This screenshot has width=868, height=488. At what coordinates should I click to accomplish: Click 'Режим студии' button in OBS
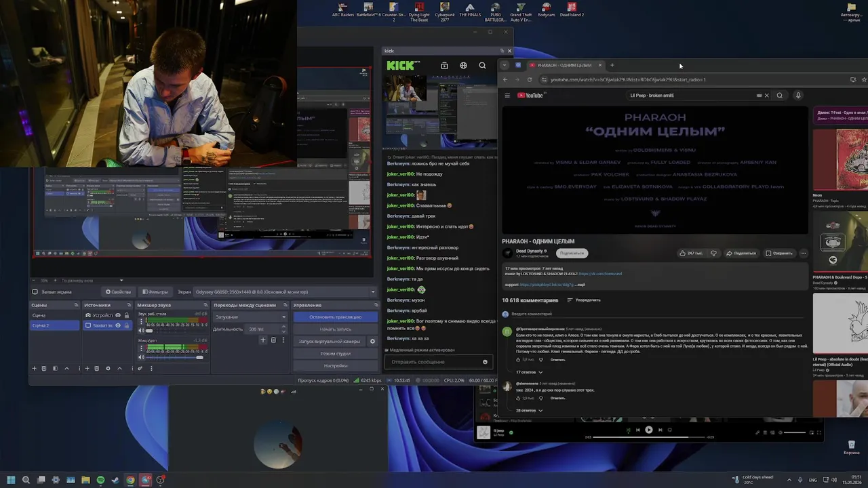tap(335, 354)
